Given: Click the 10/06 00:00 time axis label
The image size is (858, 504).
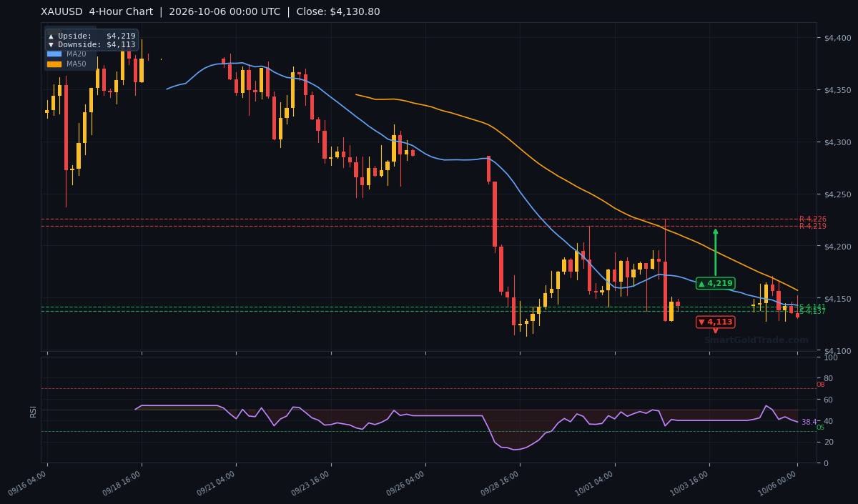Looking at the screenshot, I should (776, 484).
